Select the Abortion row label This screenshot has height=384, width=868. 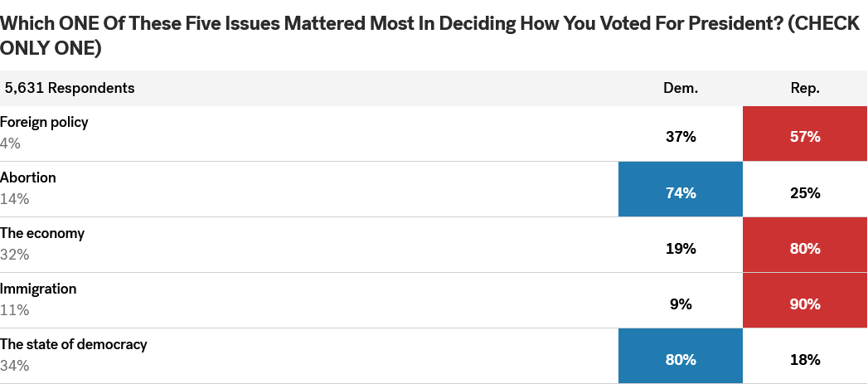28,177
